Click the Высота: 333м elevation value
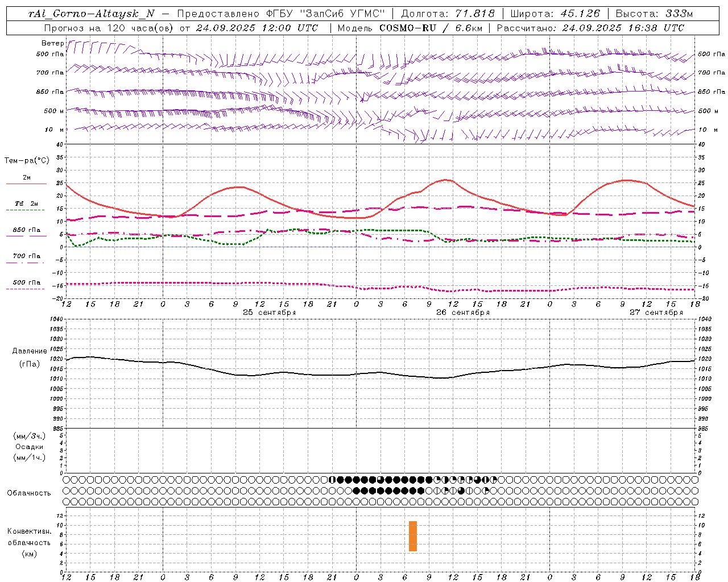The width and height of the screenshot is (728, 582). pyautogui.click(x=655, y=14)
